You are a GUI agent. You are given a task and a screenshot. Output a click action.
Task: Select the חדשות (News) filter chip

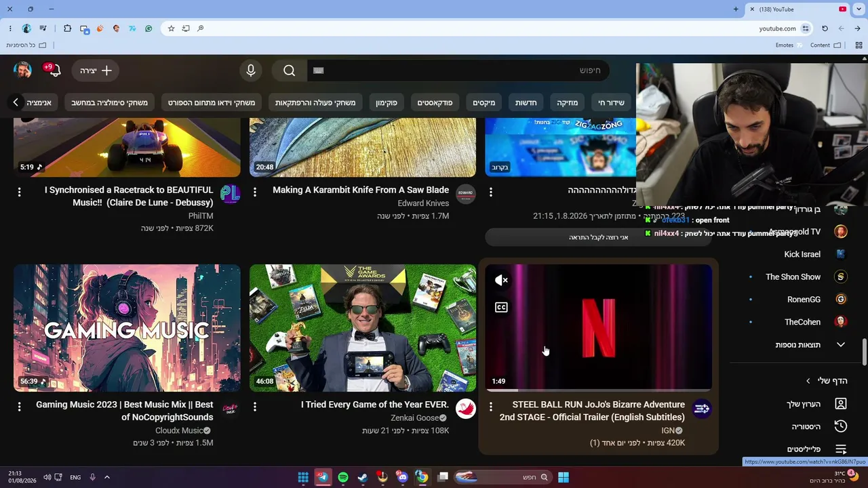coord(526,103)
